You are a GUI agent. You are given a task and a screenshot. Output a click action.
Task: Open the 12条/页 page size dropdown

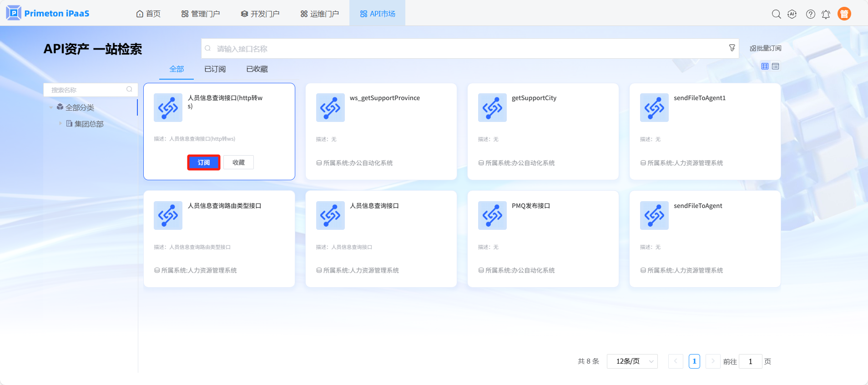(632, 361)
